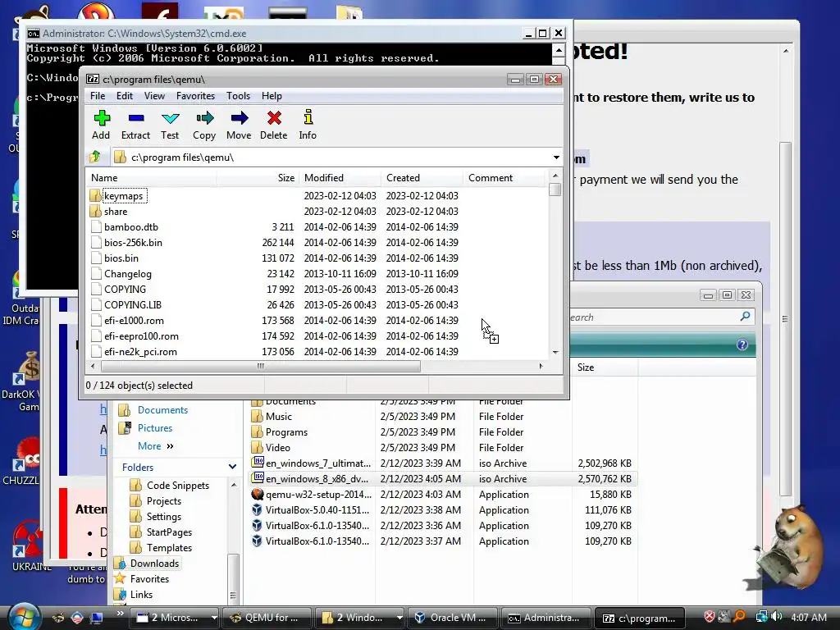Choose the Copy toolbar icon
This screenshot has height=630, width=840.
tap(204, 125)
